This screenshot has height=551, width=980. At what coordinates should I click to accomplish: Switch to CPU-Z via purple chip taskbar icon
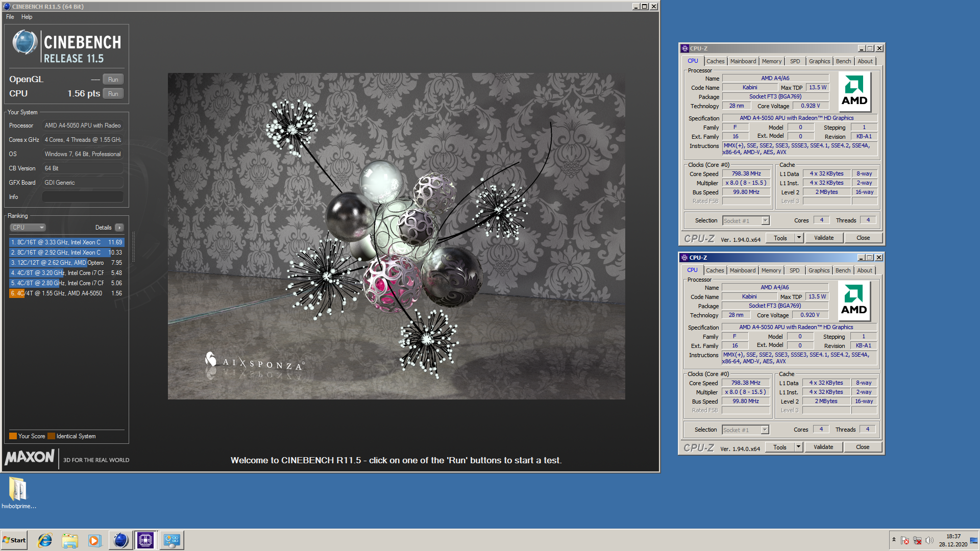point(145,540)
